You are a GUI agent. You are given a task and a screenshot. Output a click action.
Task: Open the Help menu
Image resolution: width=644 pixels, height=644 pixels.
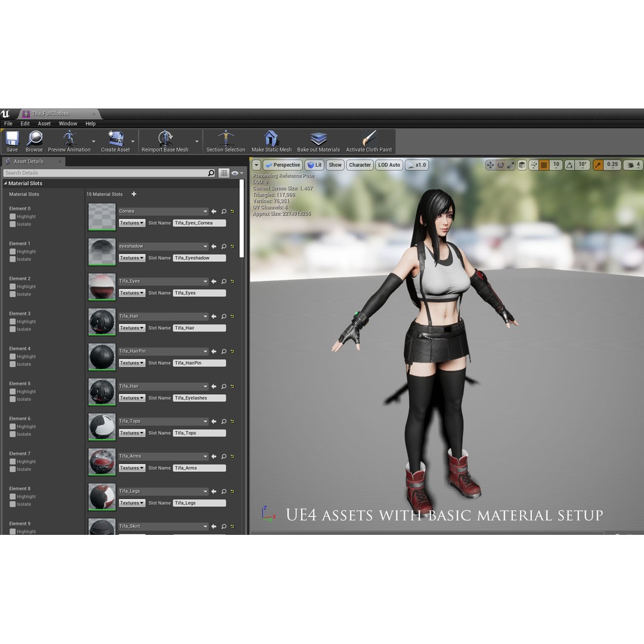point(91,123)
